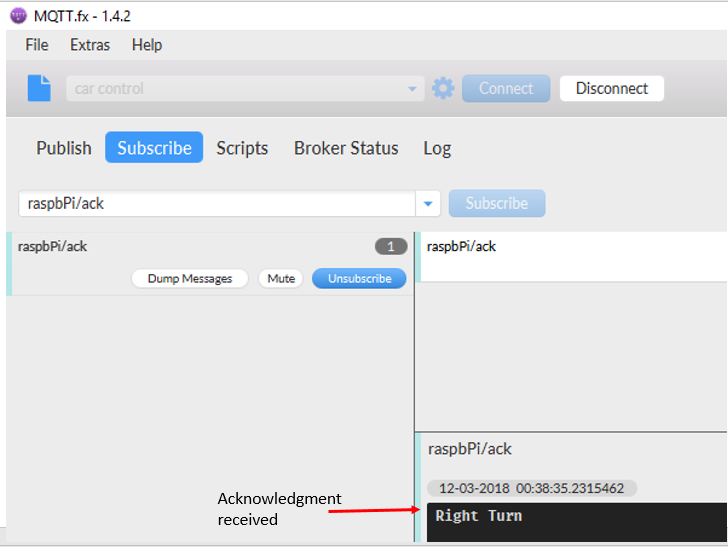Open the Help menu
This screenshot has width=728, height=547.
point(147,45)
